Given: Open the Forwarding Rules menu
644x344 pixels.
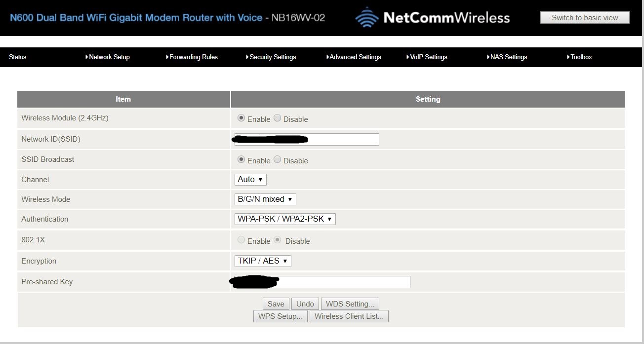Looking at the screenshot, I should tap(192, 57).
